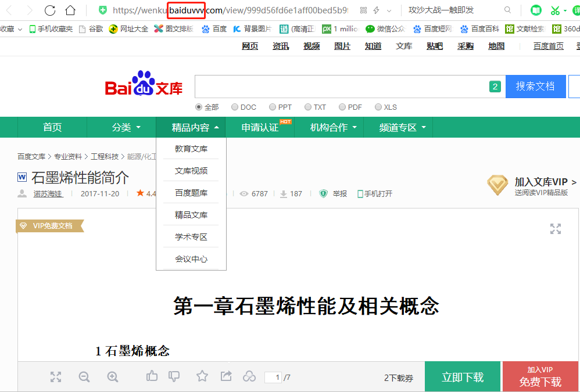Click the gold VIP diamond badge

[x=498, y=185]
